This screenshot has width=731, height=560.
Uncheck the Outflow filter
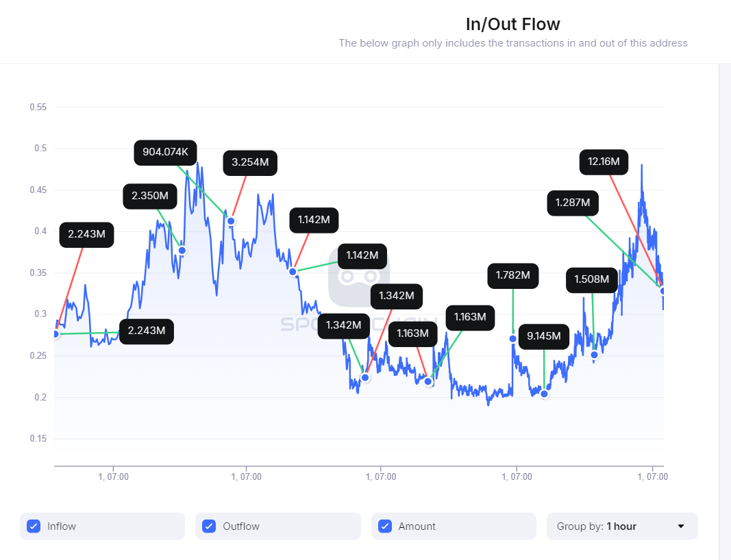click(x=209, y=526)
